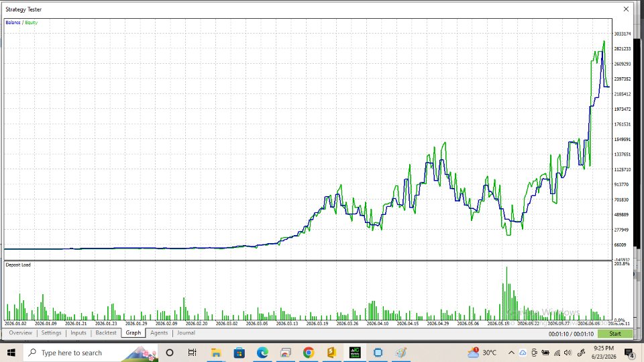Open the photos app taskbar icon
The width and height of the screenshot is (644, 362).
pyautogui.click(x=286, y=353)
